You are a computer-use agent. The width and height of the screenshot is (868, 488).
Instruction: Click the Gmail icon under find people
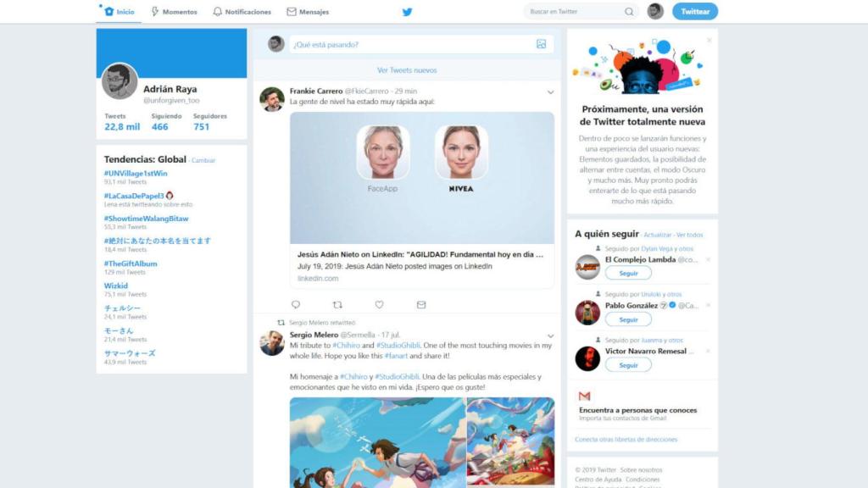click(584, 396)
